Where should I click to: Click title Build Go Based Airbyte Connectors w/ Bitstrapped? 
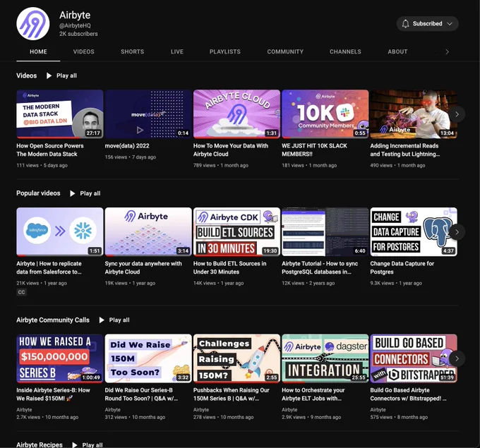[409, 394]
